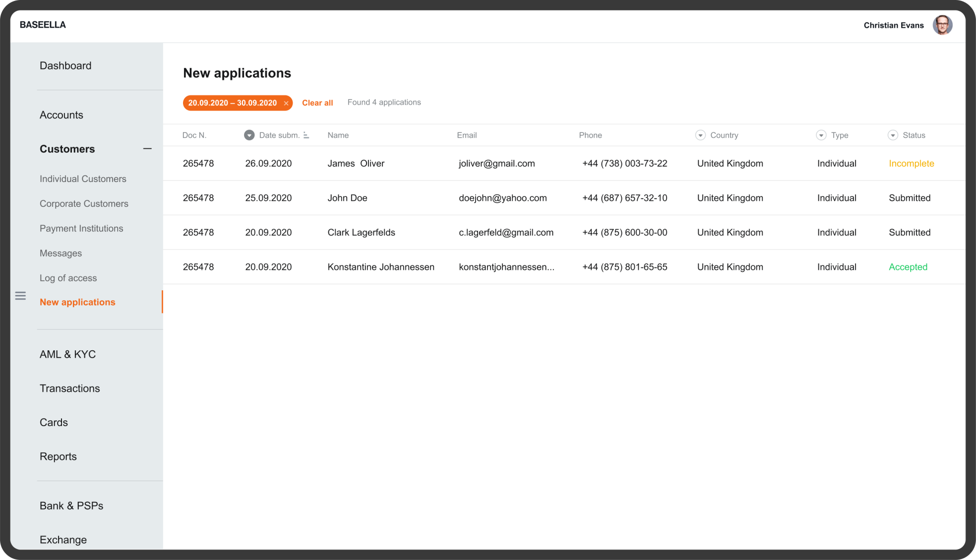
Task: Click Christian Evans profile avatar
Action: click(941, 25)
